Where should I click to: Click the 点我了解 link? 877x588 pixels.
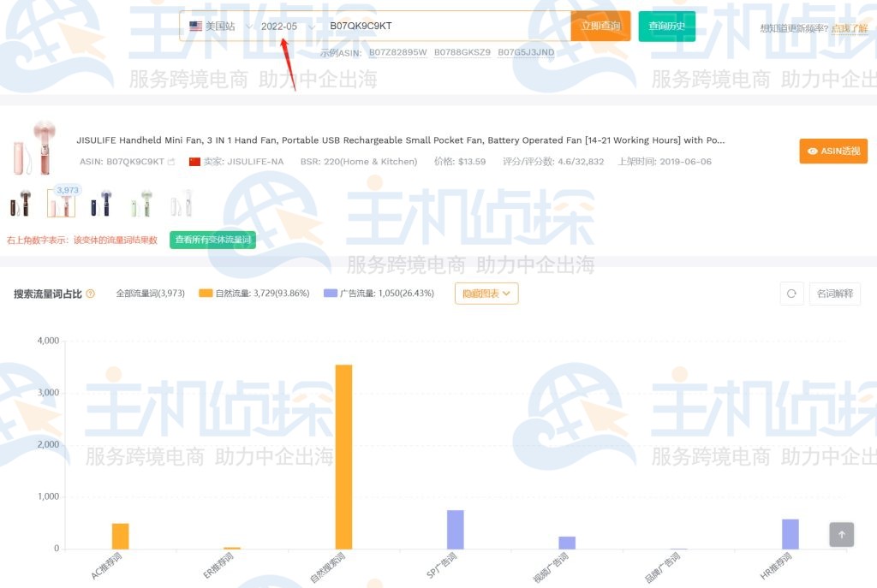849,27
